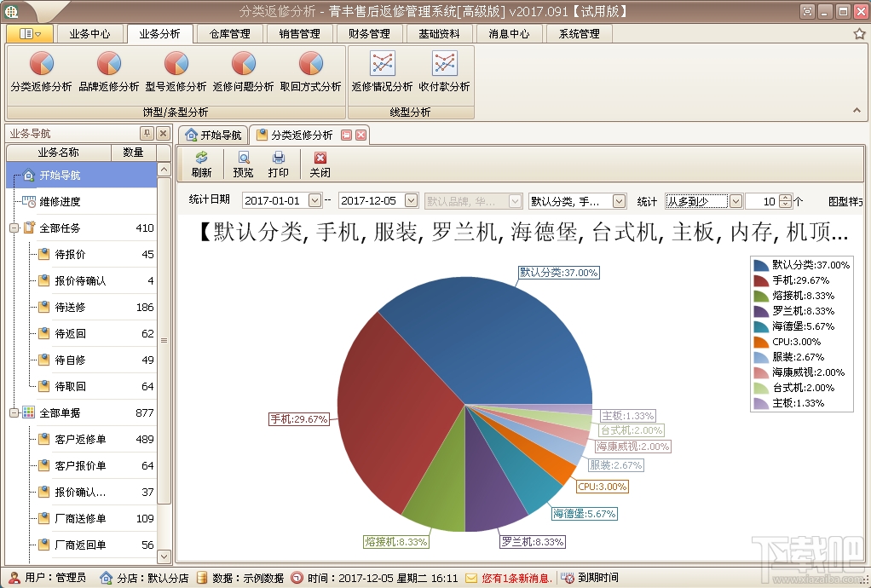The height and width of the screenshot is (588, 871).
Task: Click the 预览 preview icon
Action: click(241, 162)
